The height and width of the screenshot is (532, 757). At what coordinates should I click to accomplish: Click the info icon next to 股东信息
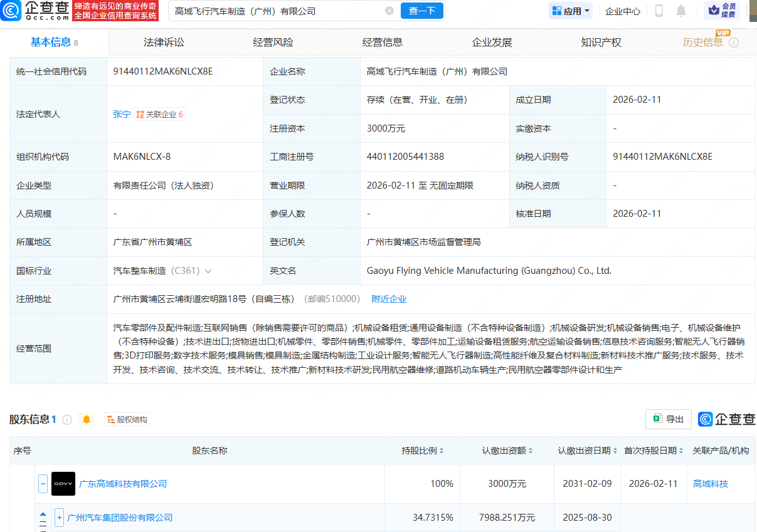[69, 419]
